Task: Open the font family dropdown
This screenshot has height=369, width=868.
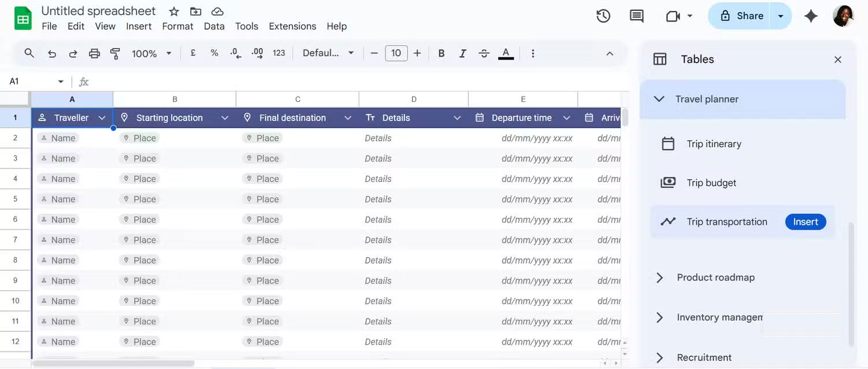Action: [x=327, y=53]
